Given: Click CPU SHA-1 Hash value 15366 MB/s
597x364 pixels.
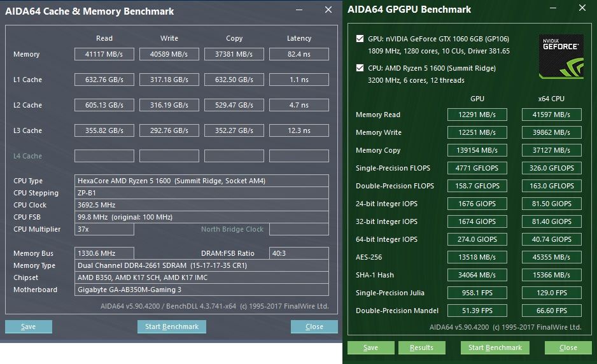Looking at the screenshot, I should tap(551, 275).
